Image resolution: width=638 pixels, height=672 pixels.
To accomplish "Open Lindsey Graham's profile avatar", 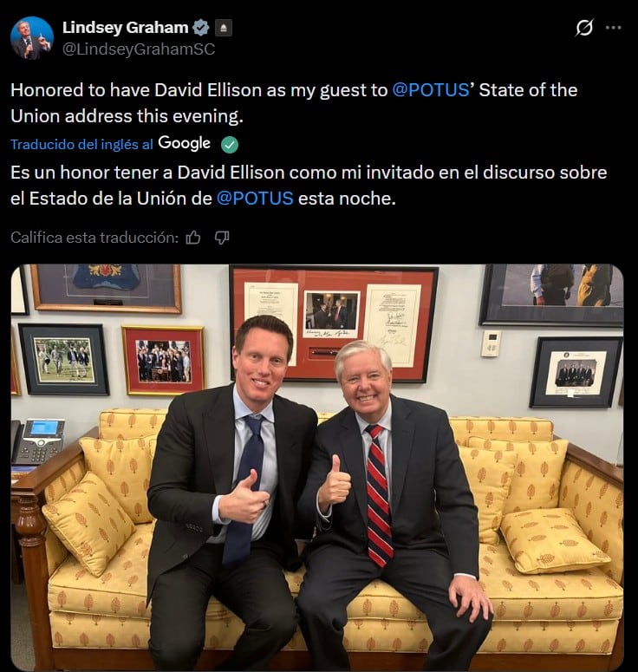I will 32,37.
